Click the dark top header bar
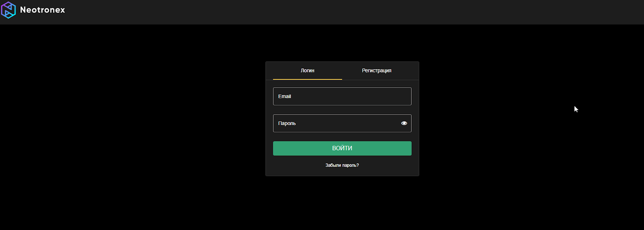 coord(322,12)
